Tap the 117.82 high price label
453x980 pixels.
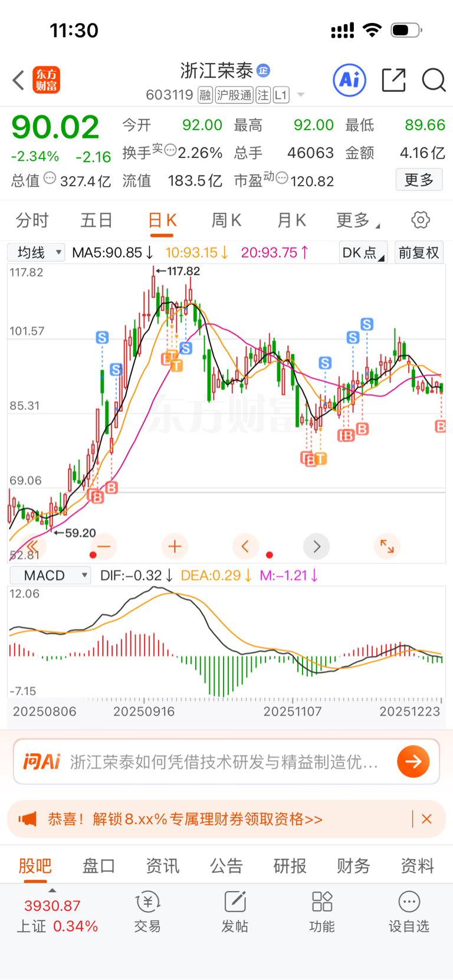pyautogui.click(x=183, y=271)
